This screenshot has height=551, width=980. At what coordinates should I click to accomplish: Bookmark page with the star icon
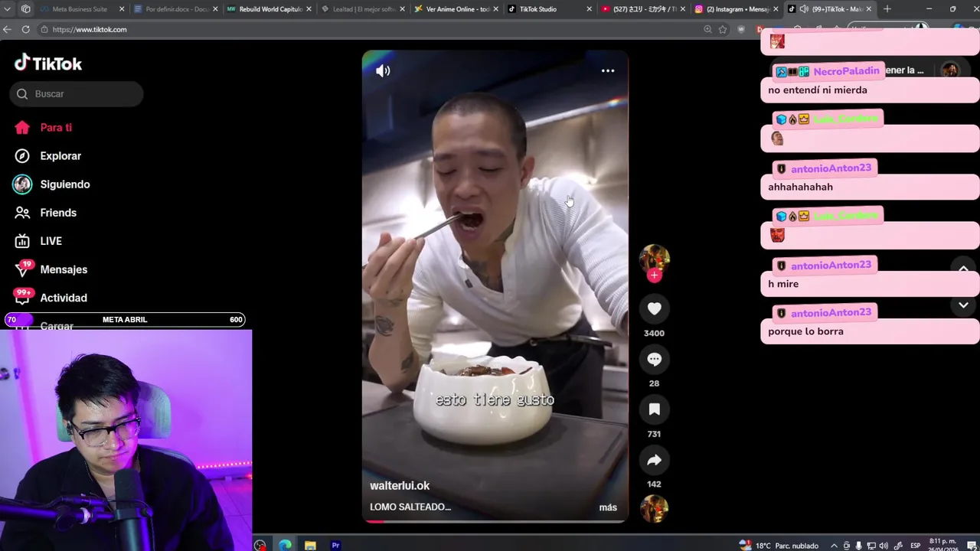click(723, 29)
